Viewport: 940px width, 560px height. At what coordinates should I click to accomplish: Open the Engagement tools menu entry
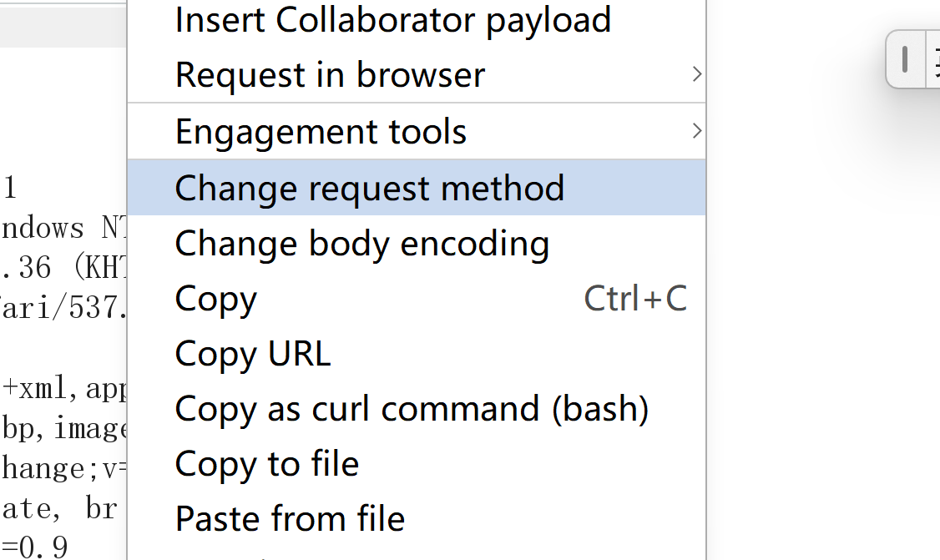click(321, 132)
